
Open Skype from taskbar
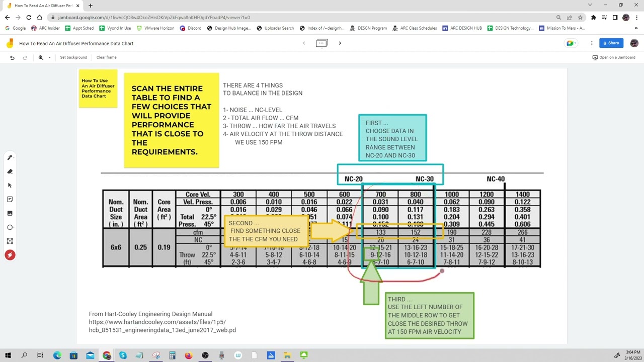tap(123, 355)
